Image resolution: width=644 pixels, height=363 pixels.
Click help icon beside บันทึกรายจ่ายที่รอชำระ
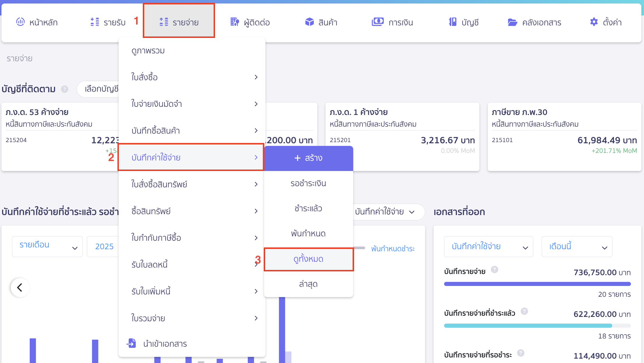pyautogui.click(x=521, y=353)
